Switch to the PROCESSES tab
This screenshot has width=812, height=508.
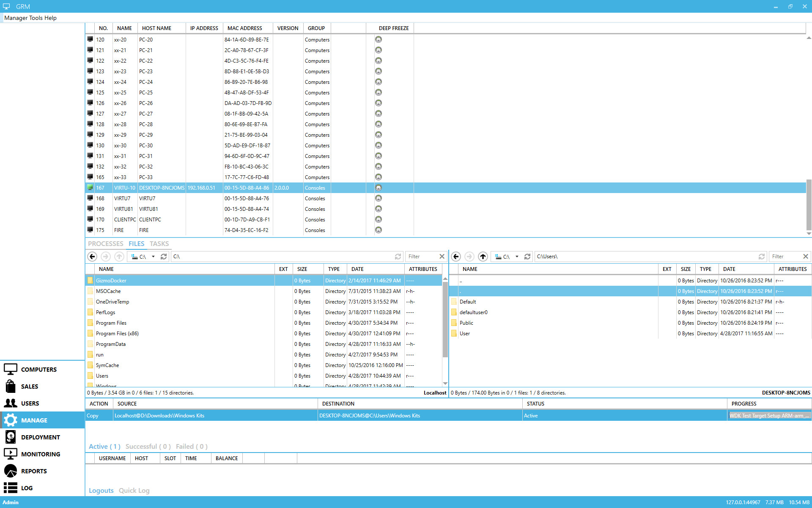point(105,243)
